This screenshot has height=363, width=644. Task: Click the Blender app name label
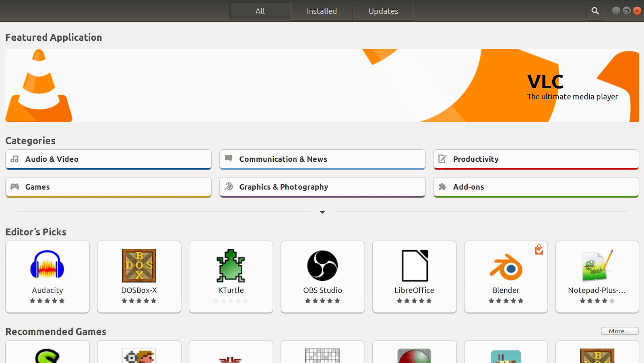(x=506, y=290)
